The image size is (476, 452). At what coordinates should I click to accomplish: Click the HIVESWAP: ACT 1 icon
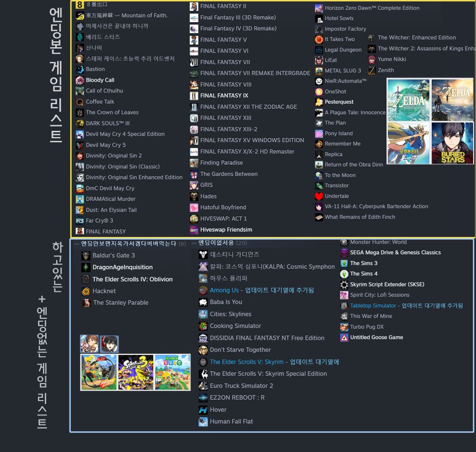(194, 219)
